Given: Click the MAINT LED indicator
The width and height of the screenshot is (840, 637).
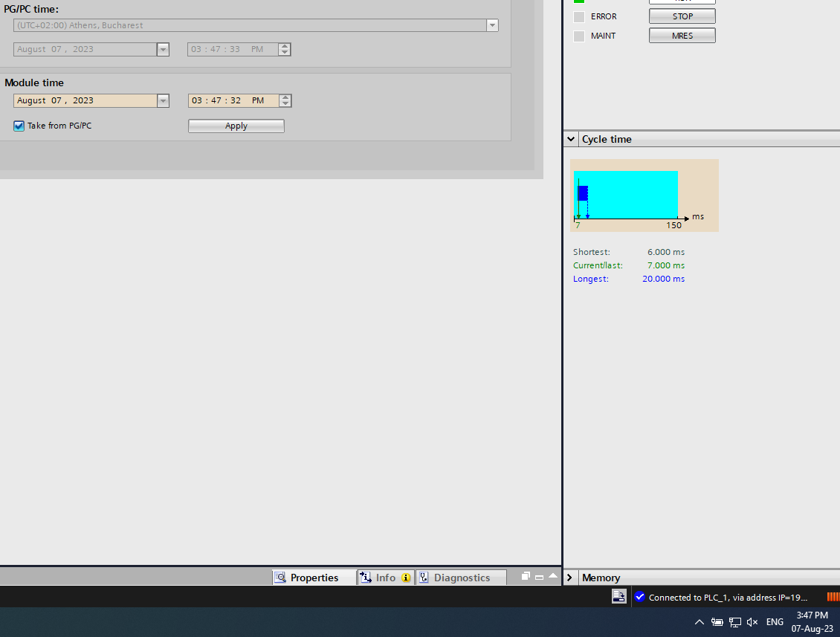Looking at the screenshot, I should [x=578, y=36].
